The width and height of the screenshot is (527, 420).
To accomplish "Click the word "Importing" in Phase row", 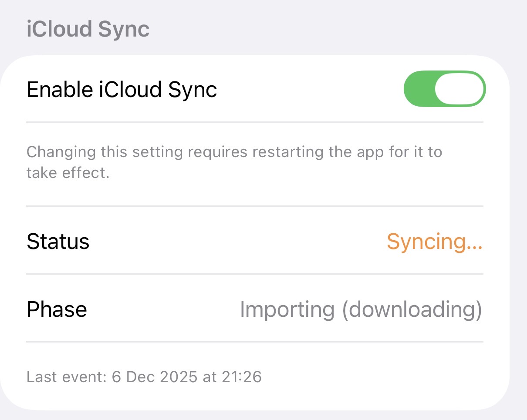I will (x=287, y=309).
